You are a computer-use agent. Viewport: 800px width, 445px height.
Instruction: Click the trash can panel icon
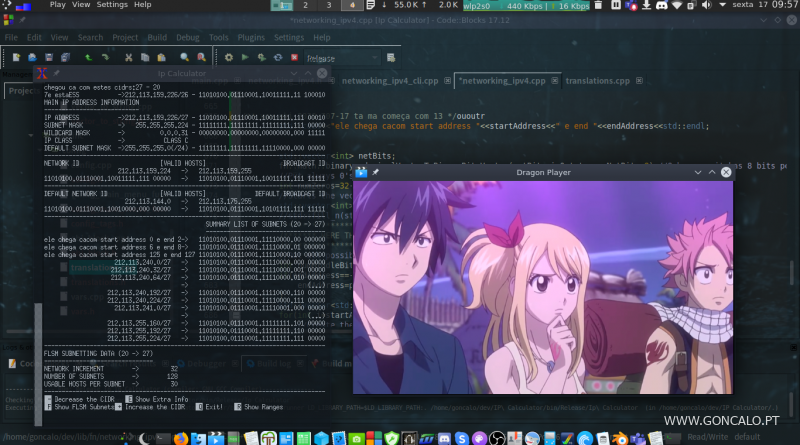click(x=598, y=5)
